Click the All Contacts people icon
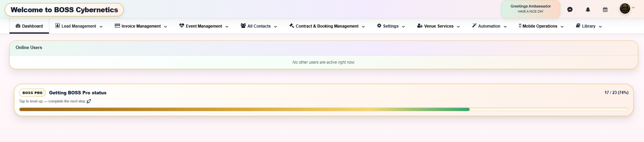Screen dimensions: 644x142 click(243, 26)
